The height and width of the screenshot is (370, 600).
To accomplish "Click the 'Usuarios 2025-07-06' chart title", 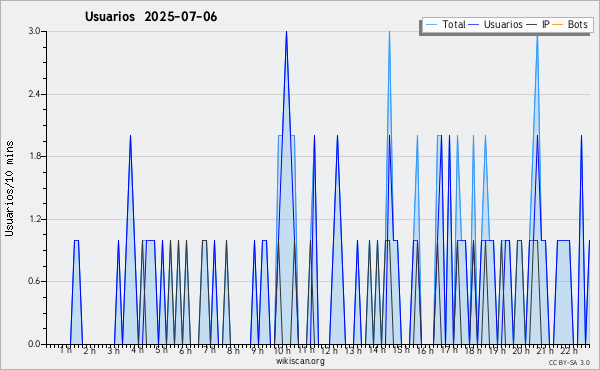I will point(151,17).
